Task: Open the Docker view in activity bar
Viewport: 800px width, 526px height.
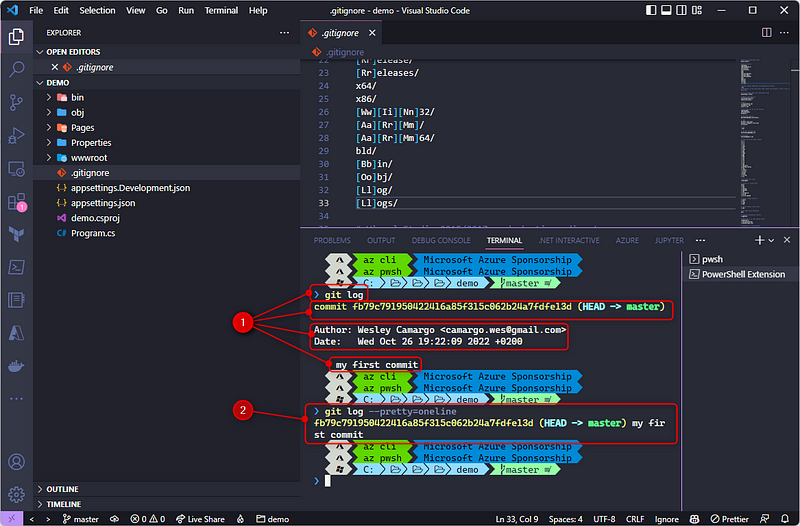Action: [16, 365]
